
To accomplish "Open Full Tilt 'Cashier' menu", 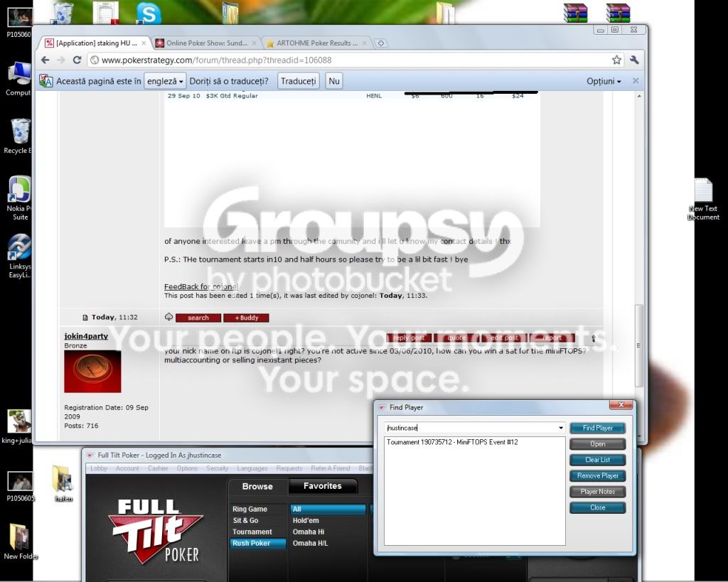I will click(x=158, y=468).
